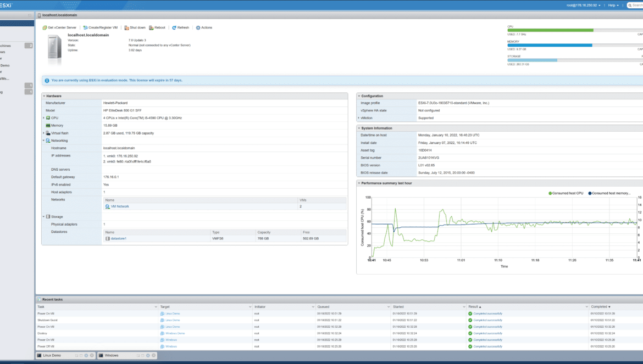Click the Get vCenter Server toolbar button
This screenshot has width=643, height=364.
[x=59, y=28]
